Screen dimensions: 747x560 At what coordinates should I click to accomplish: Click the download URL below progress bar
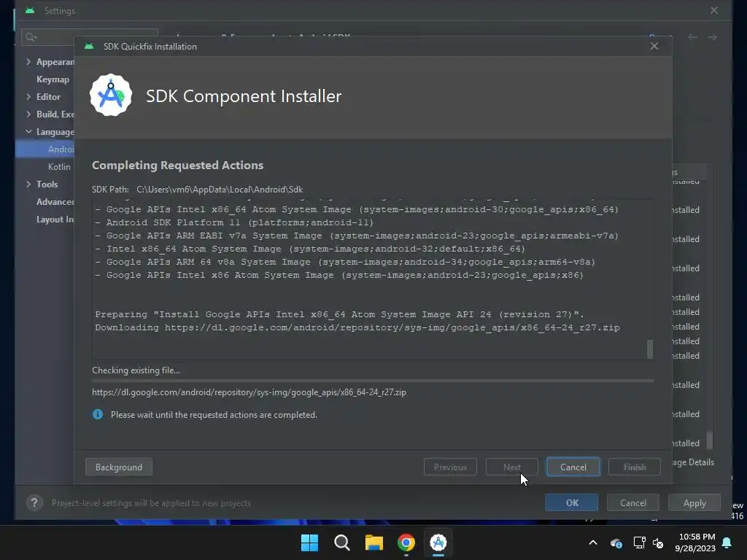point(249,392)
